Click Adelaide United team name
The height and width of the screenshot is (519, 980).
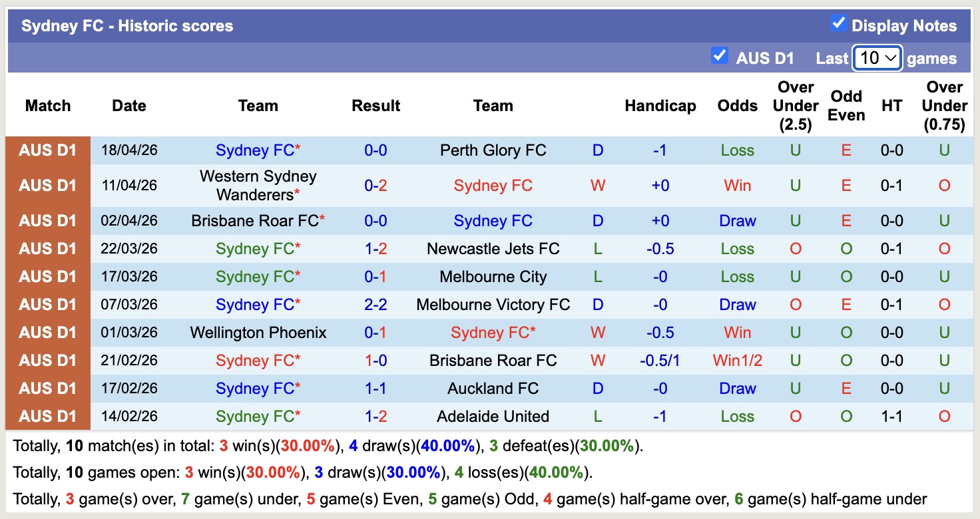[x=493, y=417]
